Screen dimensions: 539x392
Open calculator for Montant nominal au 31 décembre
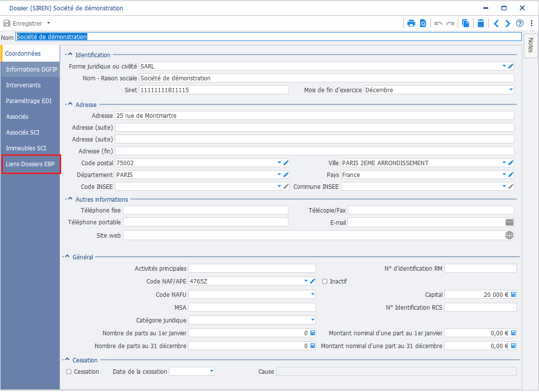(x=513, y=346)
